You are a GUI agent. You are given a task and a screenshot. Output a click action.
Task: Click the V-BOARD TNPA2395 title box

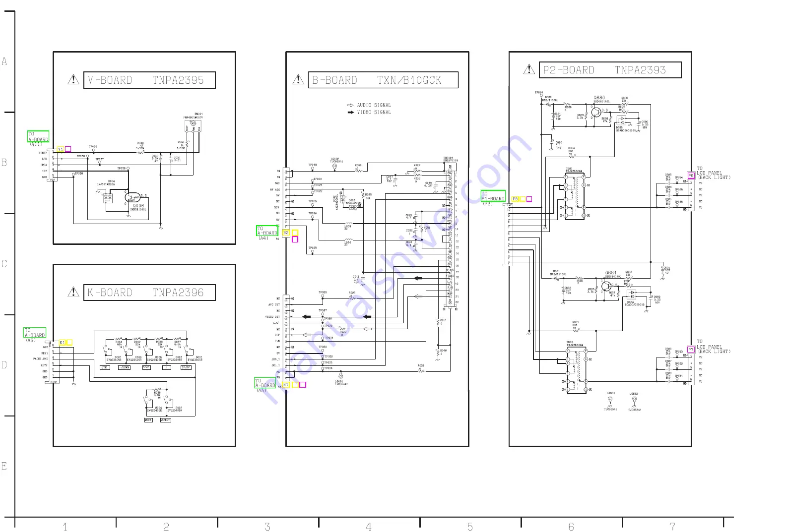[x=149, y=80]
